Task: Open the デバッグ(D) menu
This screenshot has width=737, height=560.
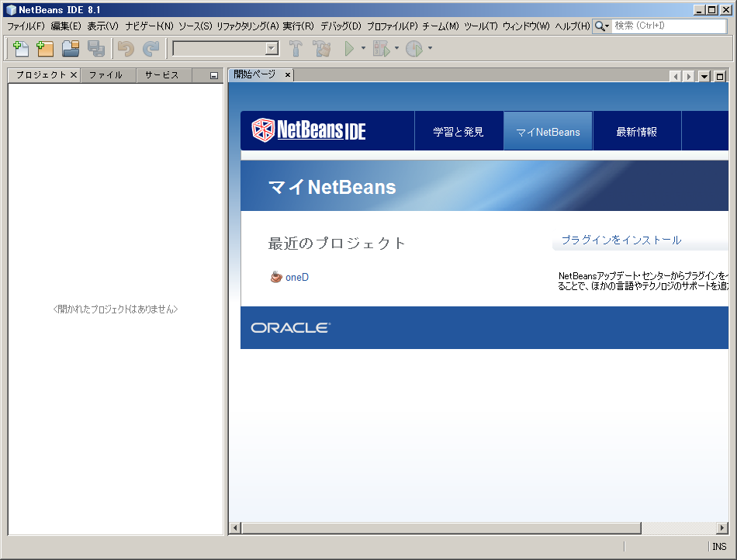Action: click(341, 26)
